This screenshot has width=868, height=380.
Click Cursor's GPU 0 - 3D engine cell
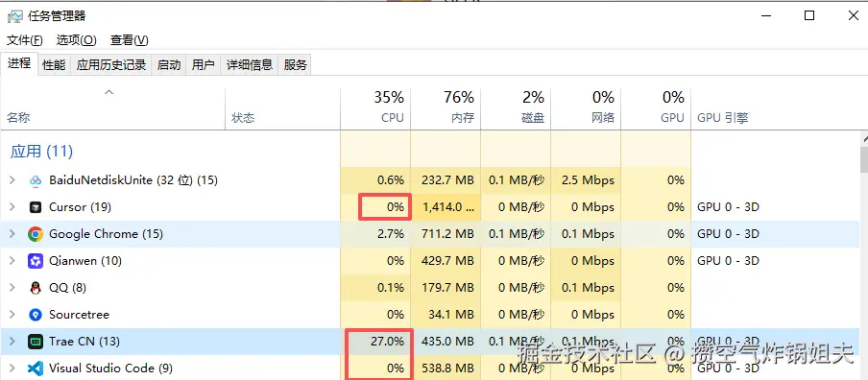[x=728, y=207]
